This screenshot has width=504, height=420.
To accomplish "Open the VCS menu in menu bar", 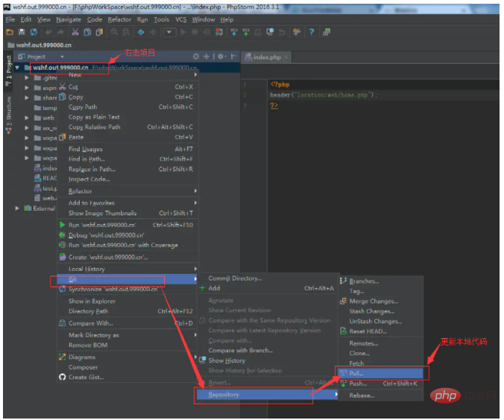I will point(180,19).
